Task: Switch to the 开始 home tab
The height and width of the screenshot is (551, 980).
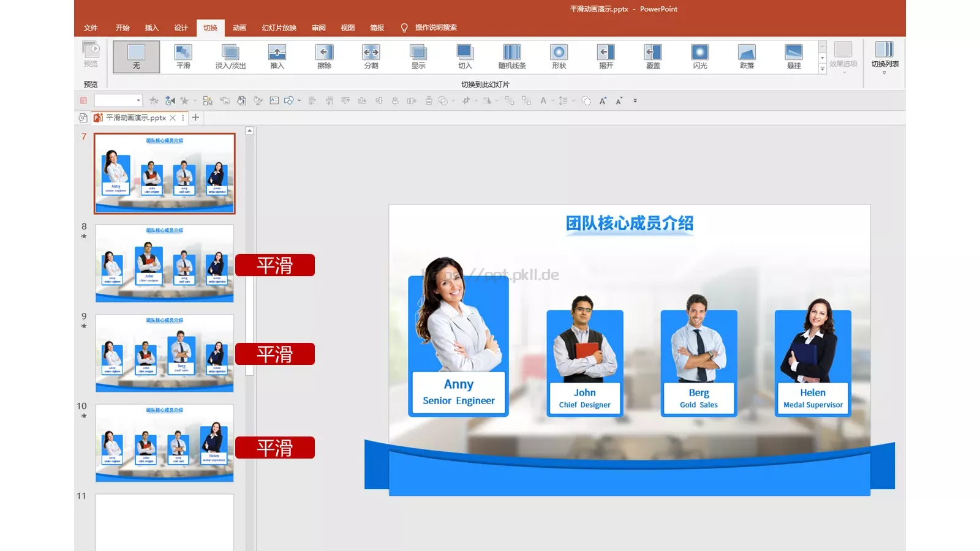Action: coord(123,28)
